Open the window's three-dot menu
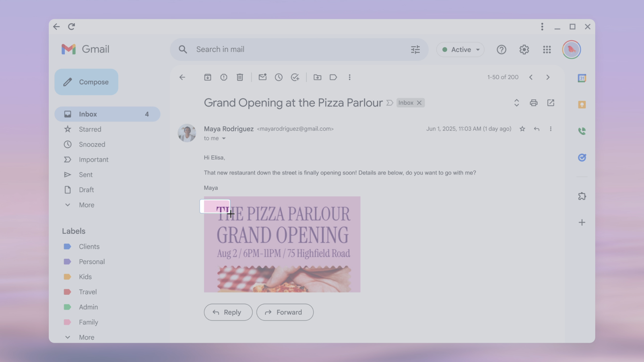 [542, 27]
